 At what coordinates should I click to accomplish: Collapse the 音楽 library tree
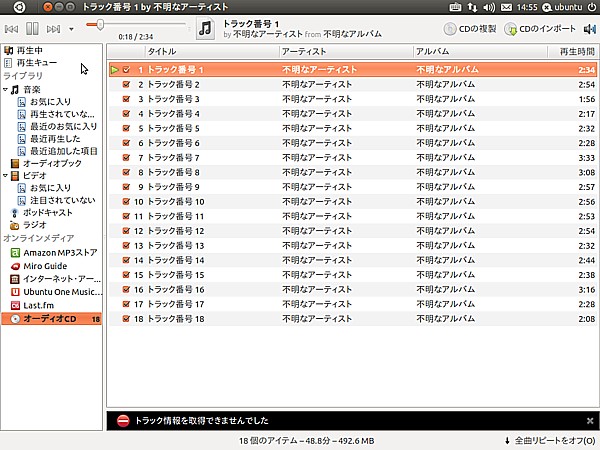point(5,90)
